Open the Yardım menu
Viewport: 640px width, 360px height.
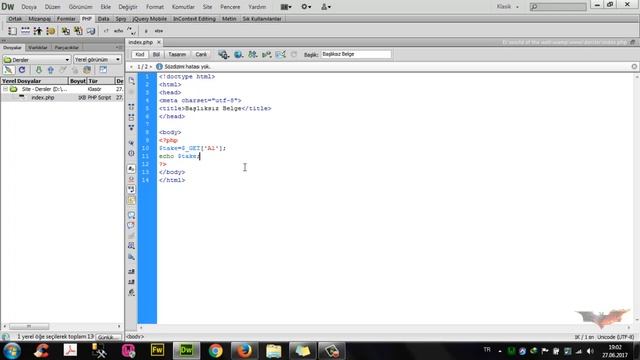point(257,7)
